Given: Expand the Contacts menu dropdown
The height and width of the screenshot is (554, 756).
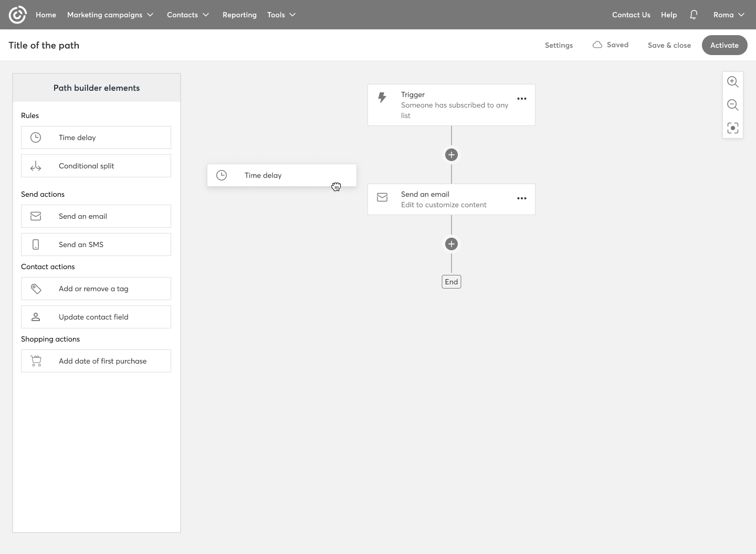Looking at the screenshot, I should pyautogui.click(x=188, y=15).
